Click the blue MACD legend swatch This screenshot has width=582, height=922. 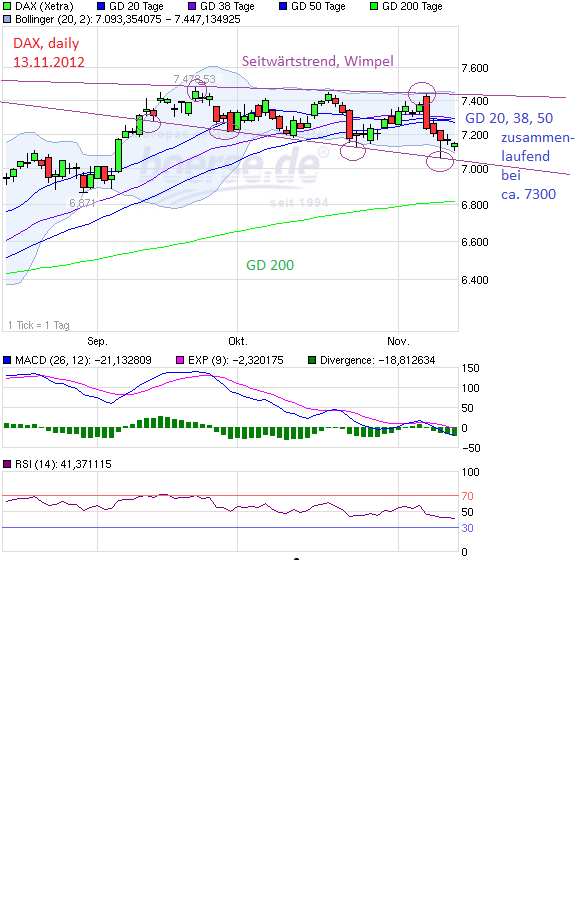coord(7,360)
